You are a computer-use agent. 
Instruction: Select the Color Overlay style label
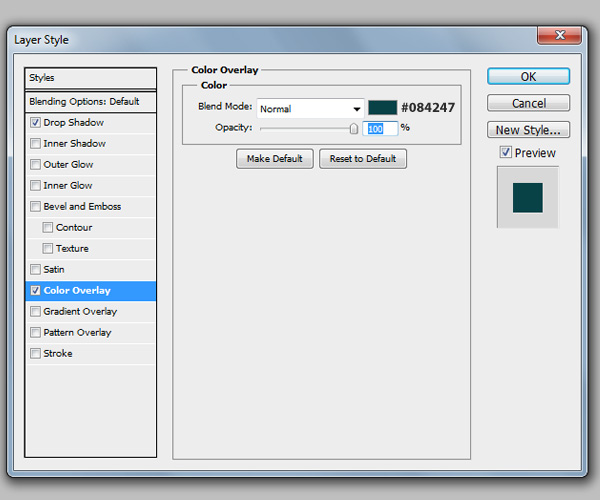(x=77, y=290)
